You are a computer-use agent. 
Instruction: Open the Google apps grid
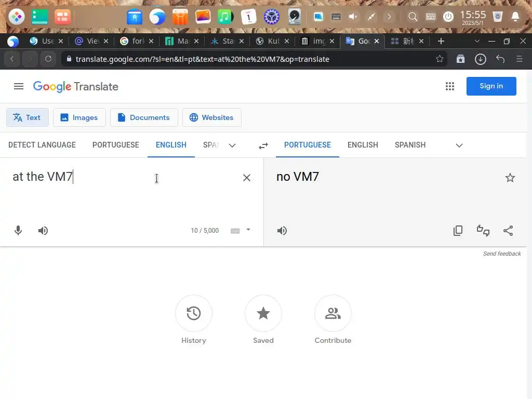(x=450, y=86)
